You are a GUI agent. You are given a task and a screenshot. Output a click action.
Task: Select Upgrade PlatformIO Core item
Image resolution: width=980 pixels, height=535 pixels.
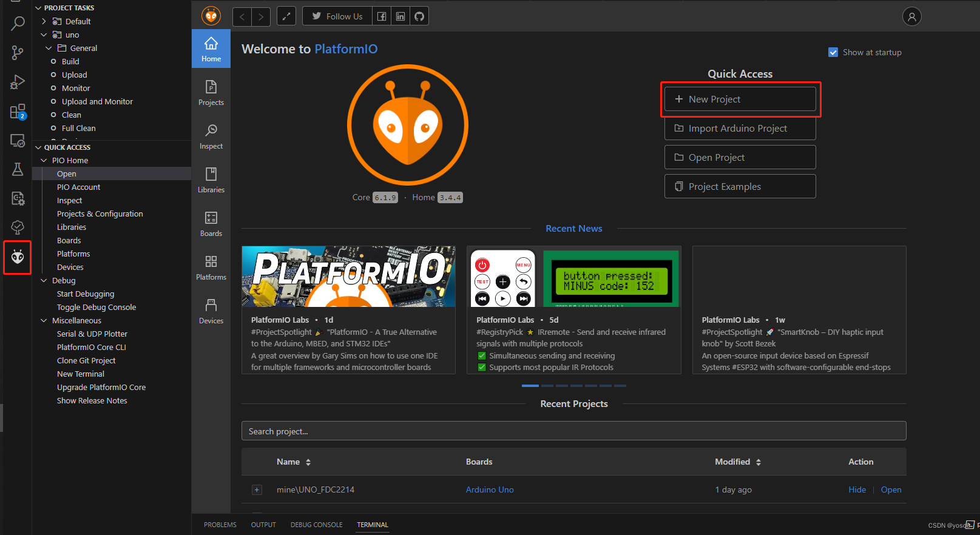coord(101,387)
